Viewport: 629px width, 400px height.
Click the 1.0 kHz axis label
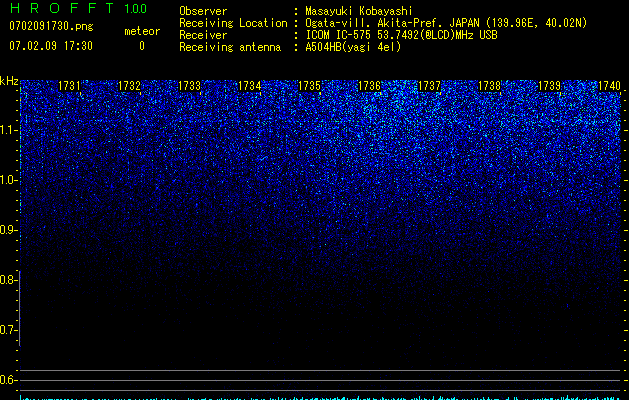tap(8, 180)
